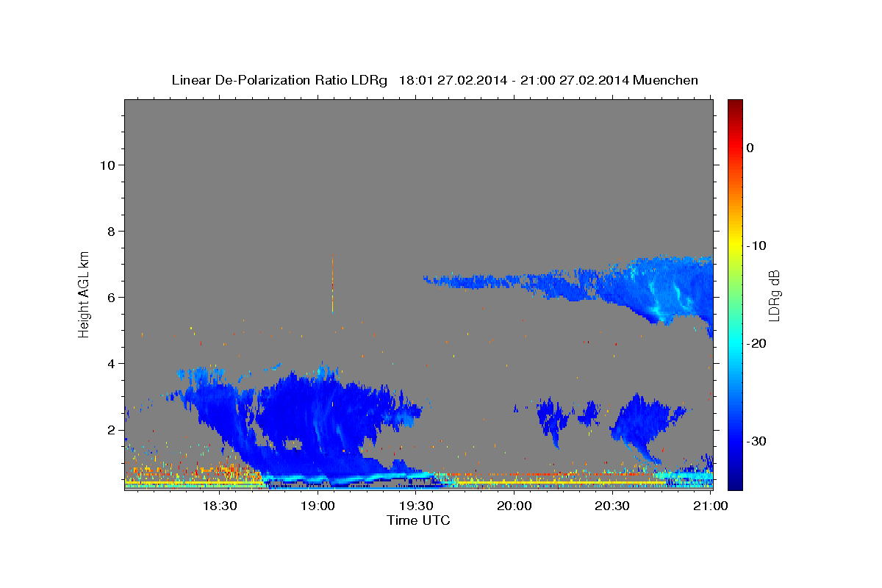Screen dimensions: 882x588
Task: Click the '19:00' time tick label
Action: [318, 506]
